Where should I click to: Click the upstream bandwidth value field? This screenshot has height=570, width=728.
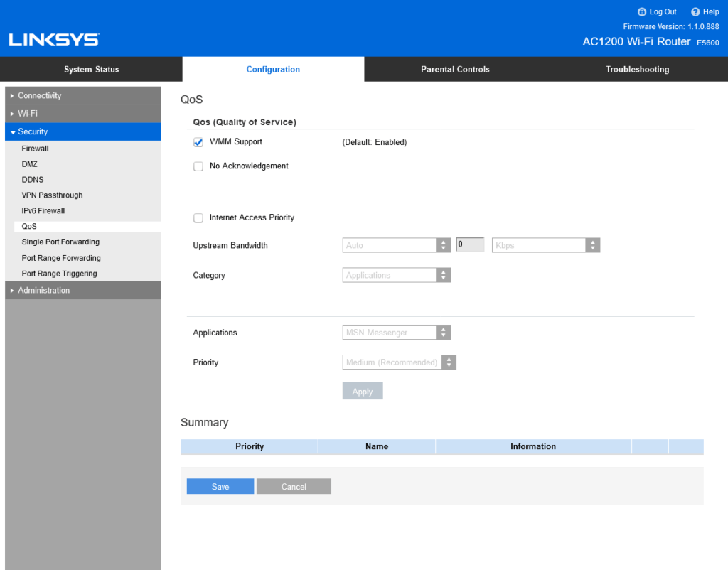point(470,244)
